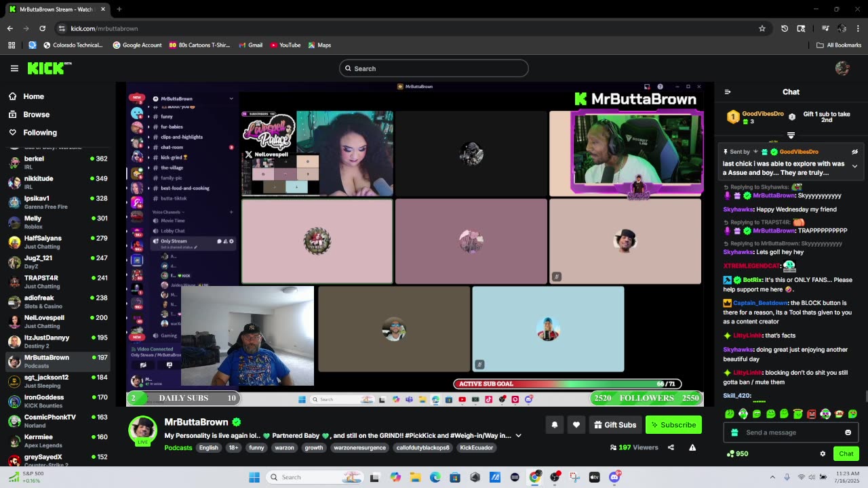The height and width of the screenshot is (488, 868).
Task: Expand stream title description chevron
Action: click(519, 436)
